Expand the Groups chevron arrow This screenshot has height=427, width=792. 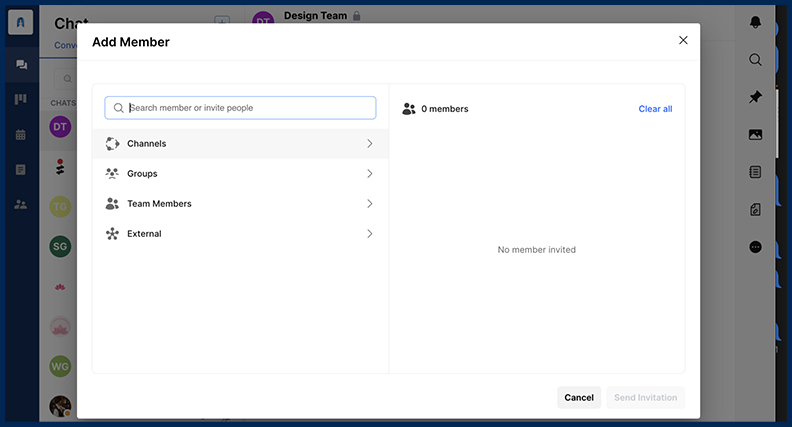[369, 174]
